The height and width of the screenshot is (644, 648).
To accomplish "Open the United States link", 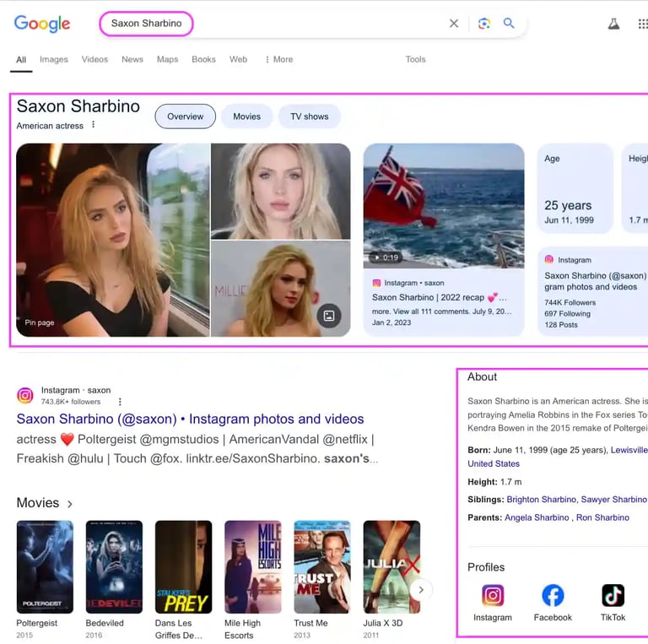I will (494, 463).
